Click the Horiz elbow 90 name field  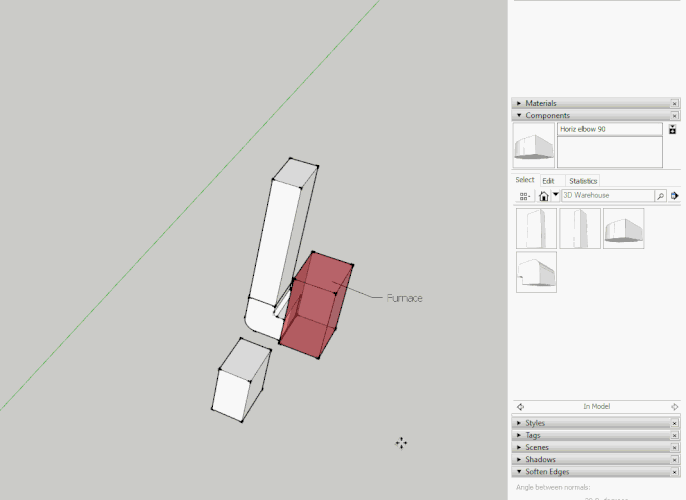[609, 129]
